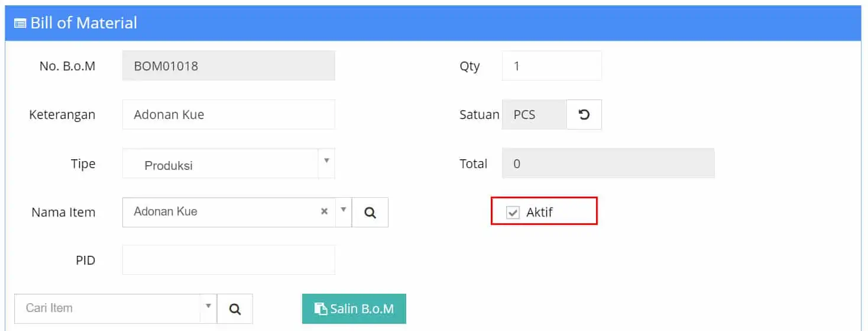Viewport: 868px width, 331px height.
Task: Click the No. B.o.M field BOM01018
Action: [229, 66]
